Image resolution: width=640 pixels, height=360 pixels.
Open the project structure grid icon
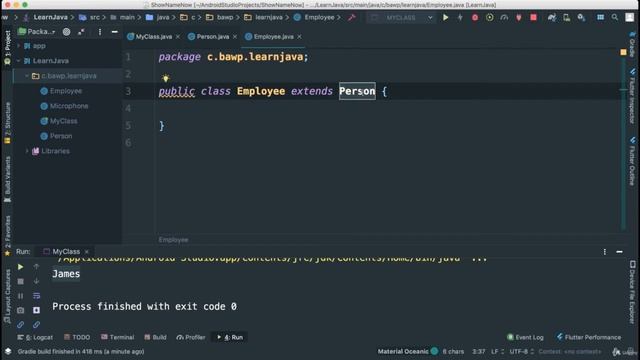tap(600, 18)
